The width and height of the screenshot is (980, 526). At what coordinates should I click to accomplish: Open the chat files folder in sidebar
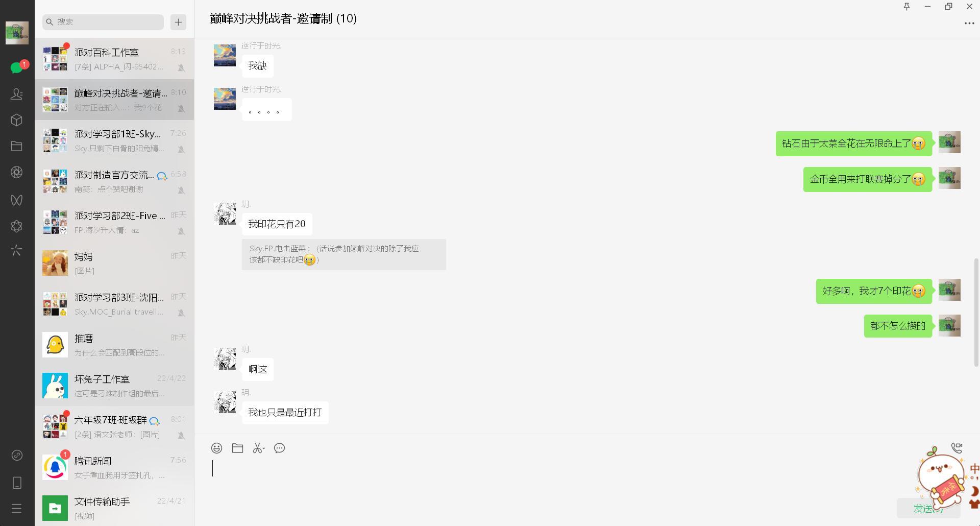(x=17, y=146)
